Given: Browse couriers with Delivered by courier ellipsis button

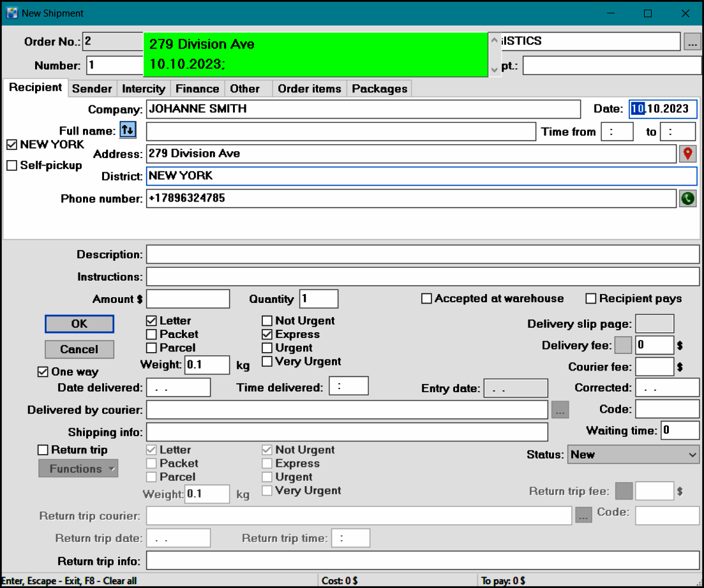Looking at the screenshot, I should click(560, 410).
